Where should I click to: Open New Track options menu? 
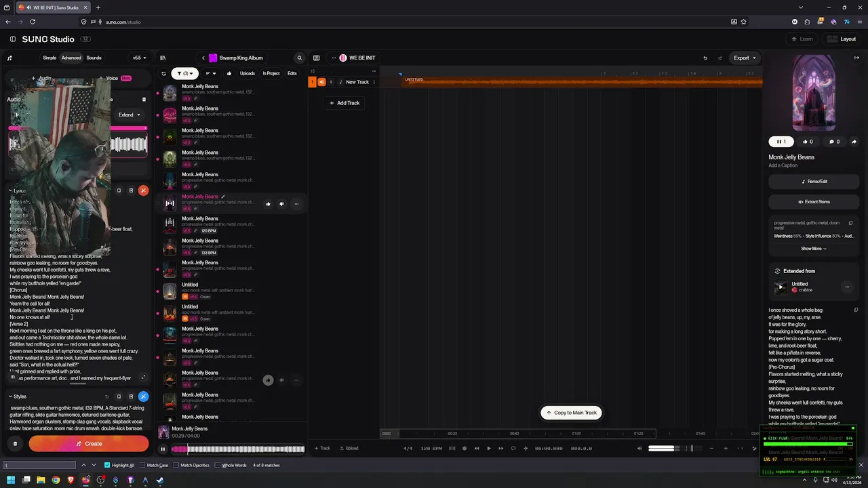(374, 82)
